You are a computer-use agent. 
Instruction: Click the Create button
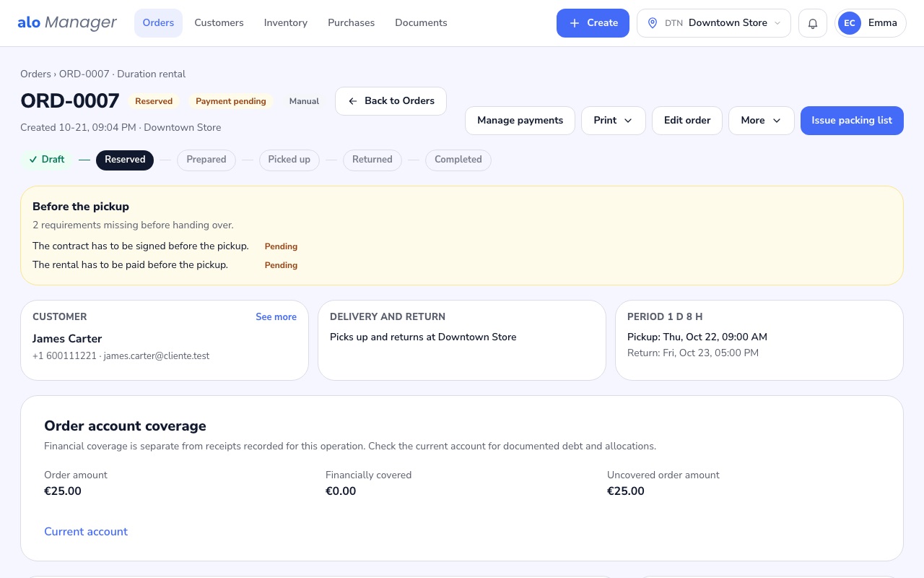(593, 23)
